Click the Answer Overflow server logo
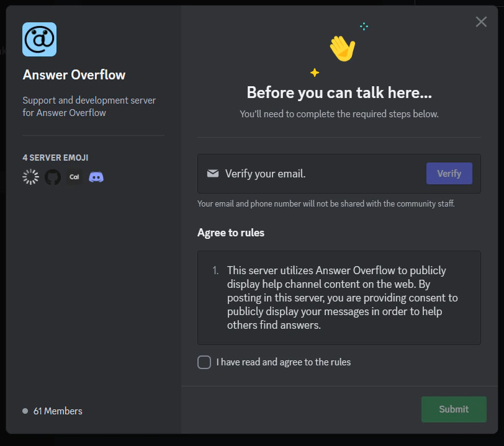The image size is (504, 446). (x=39, y=39)
